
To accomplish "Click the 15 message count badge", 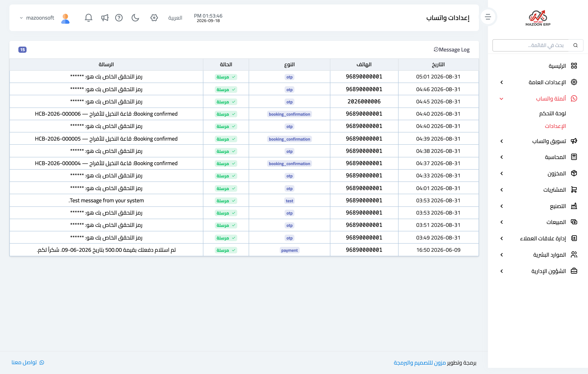I will click(x=22, y=50).
